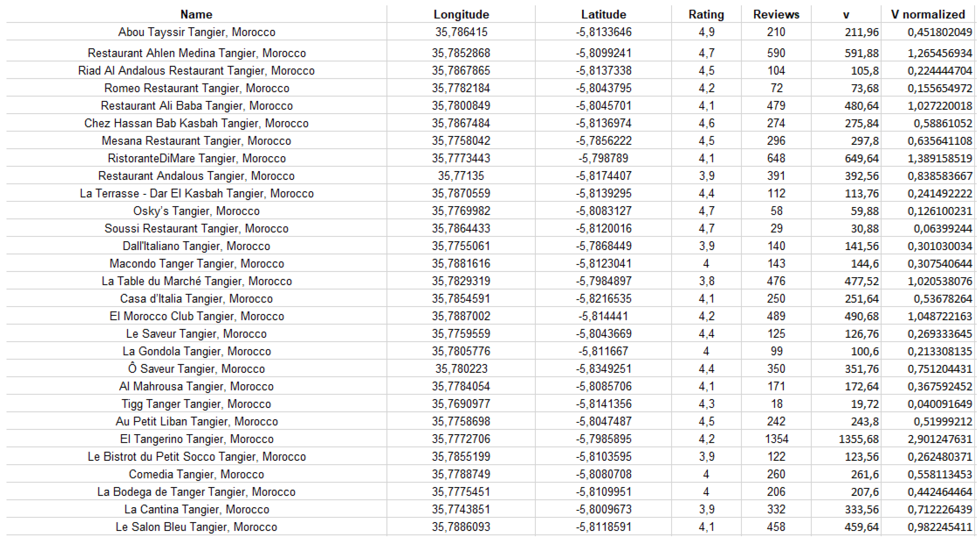Select the v value 591,88
Viewport: 980px width, 539px height.
tap(862, 53)
